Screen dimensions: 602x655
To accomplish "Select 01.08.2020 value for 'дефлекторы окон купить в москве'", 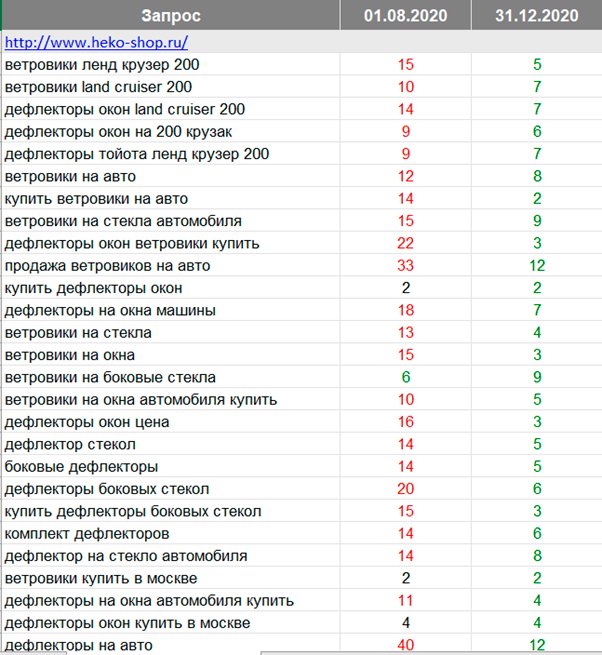I will [406, 623].
